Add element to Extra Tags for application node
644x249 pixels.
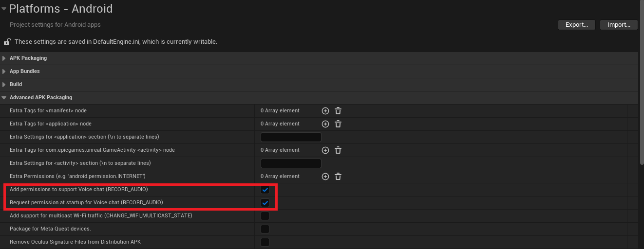(325, 124)
